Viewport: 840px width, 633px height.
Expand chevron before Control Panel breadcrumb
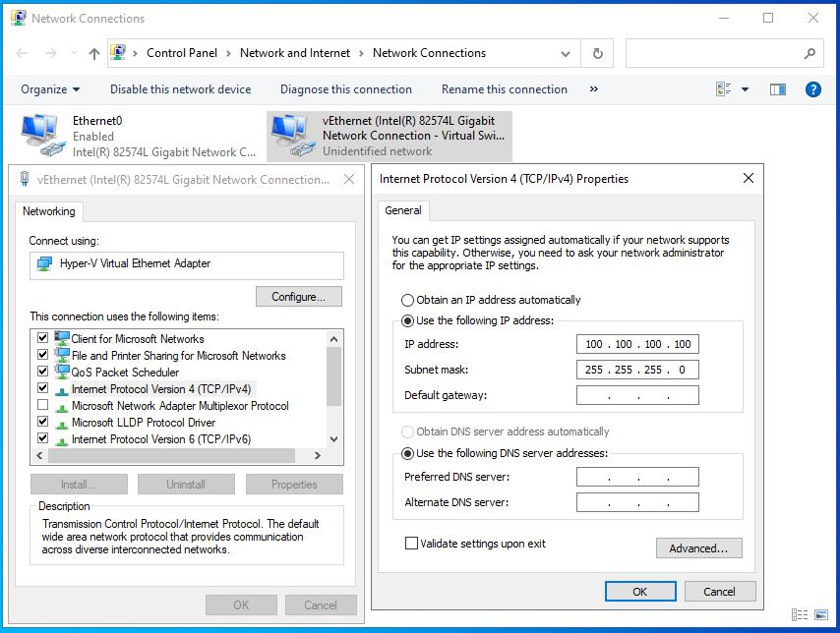tap(135, 53)
